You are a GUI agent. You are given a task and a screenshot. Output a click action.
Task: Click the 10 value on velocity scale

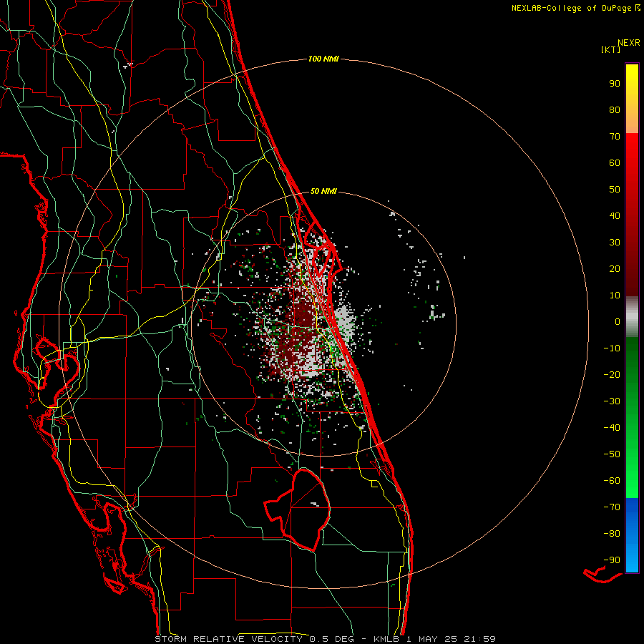pos(615,296)
